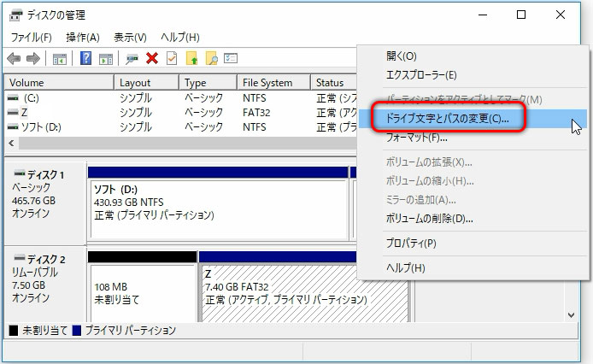Click FAT32 cell in the Z row
Screen dimensions: 593x364
(x=256, y=113)
